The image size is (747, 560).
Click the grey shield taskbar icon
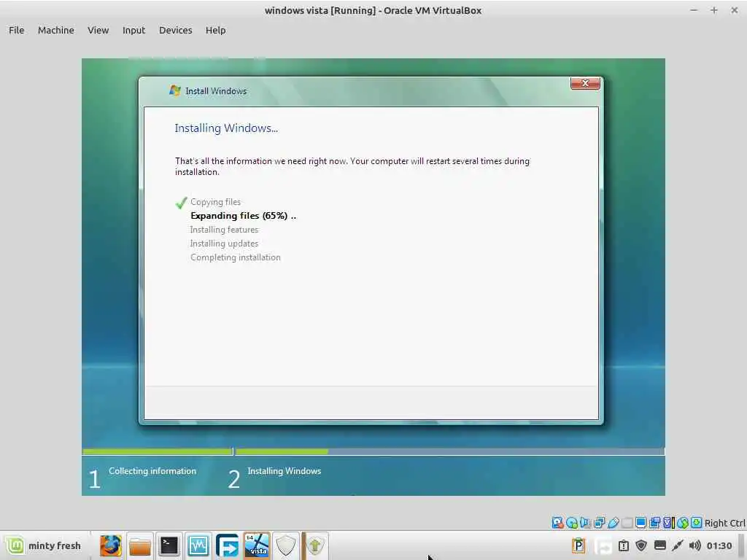(286, 545)
